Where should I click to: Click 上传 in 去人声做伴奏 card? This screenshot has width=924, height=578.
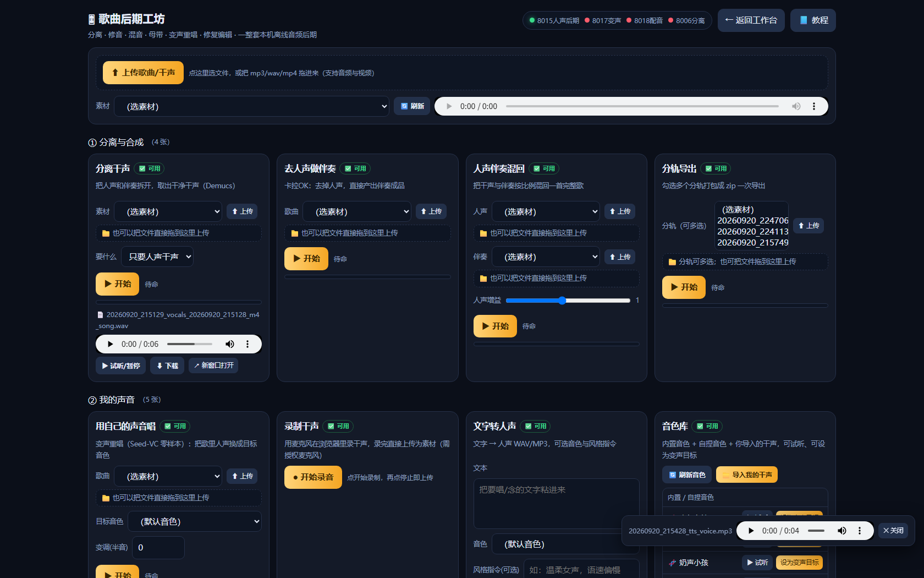[431, 211]
